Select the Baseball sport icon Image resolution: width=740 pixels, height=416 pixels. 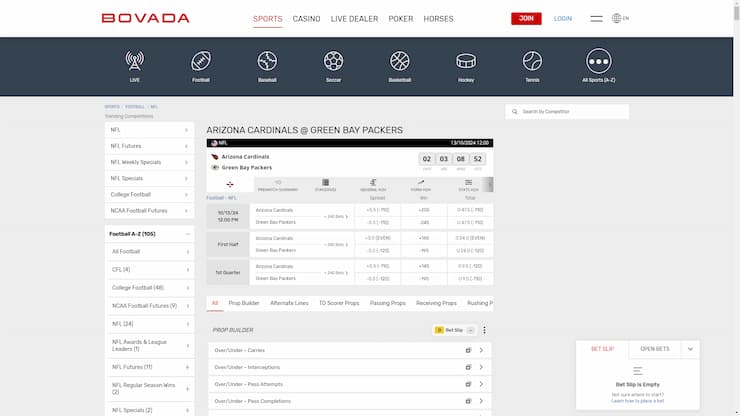[267, 65]
